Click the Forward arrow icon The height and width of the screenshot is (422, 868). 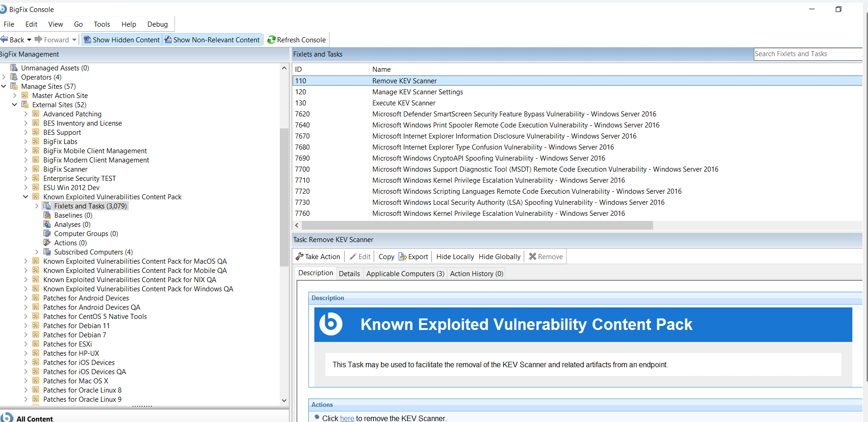click(38, 40)
